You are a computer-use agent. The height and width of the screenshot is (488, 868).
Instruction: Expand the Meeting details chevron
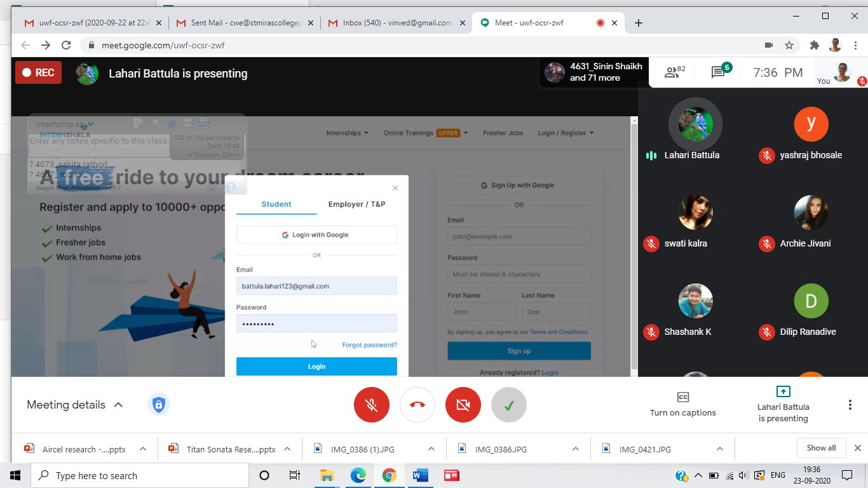point(118,405)
